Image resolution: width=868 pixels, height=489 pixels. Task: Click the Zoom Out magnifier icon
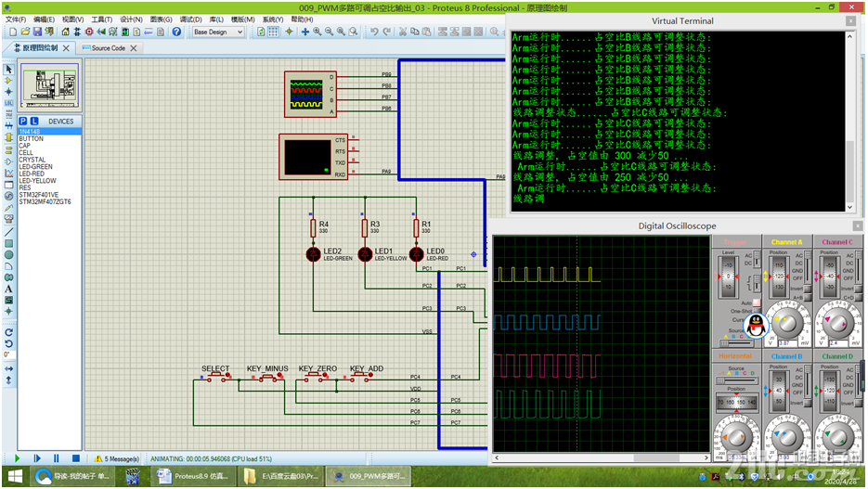tap(330, 32)
